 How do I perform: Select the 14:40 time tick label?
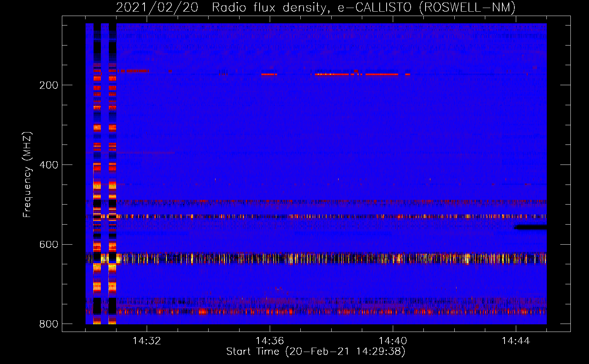point(393,341)
